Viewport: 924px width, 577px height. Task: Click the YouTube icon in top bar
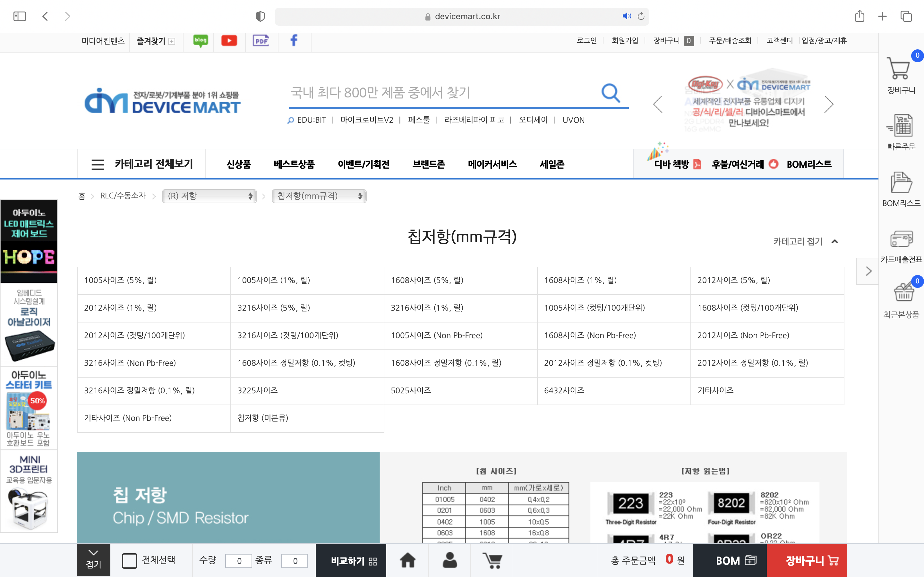click(229, 40)
